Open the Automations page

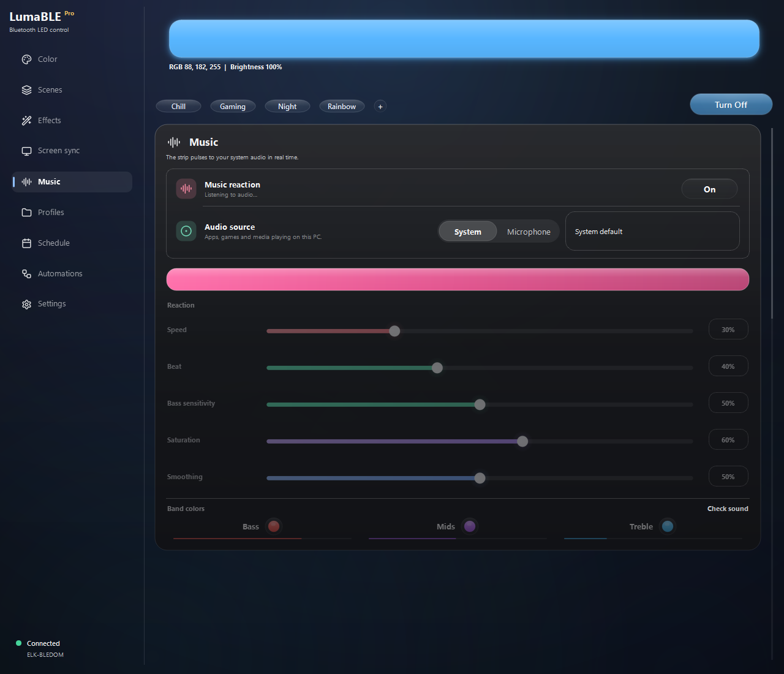tap(72, 274)
